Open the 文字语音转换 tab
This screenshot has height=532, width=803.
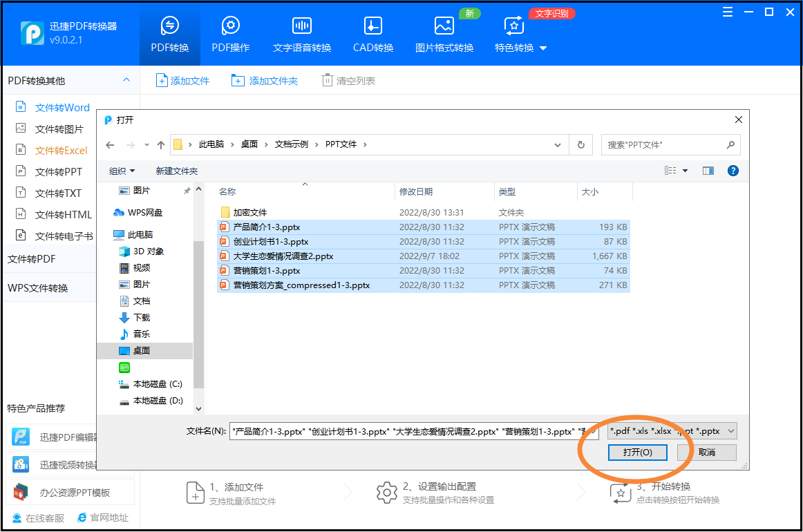click(x=301, y=35)
